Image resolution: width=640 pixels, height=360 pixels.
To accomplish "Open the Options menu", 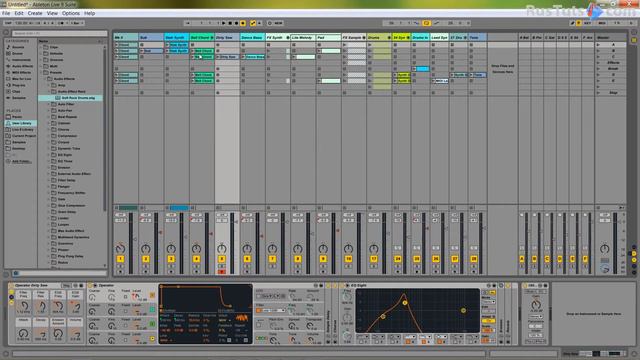I will pos(71,13).
